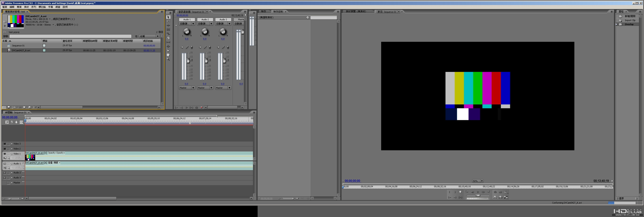
Task: Open Opacity:Opacity dropdown on video clip
Action: point(57,153)
